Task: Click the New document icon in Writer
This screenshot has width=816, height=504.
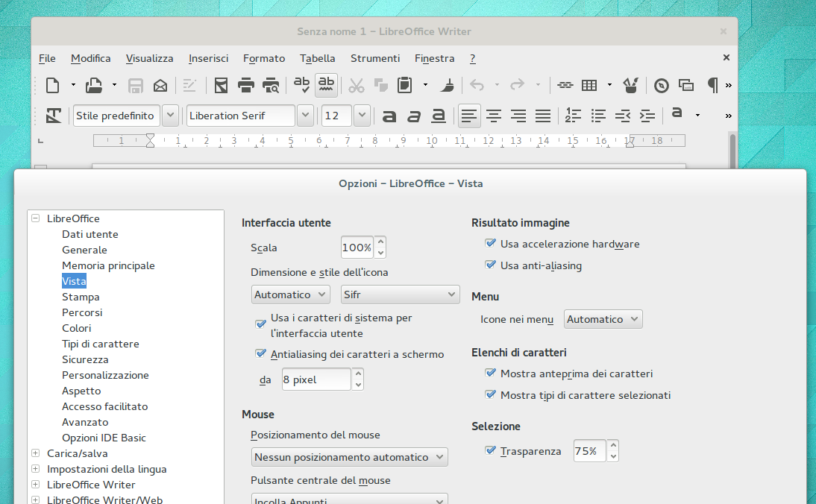Action: click(x=52, y=85)
